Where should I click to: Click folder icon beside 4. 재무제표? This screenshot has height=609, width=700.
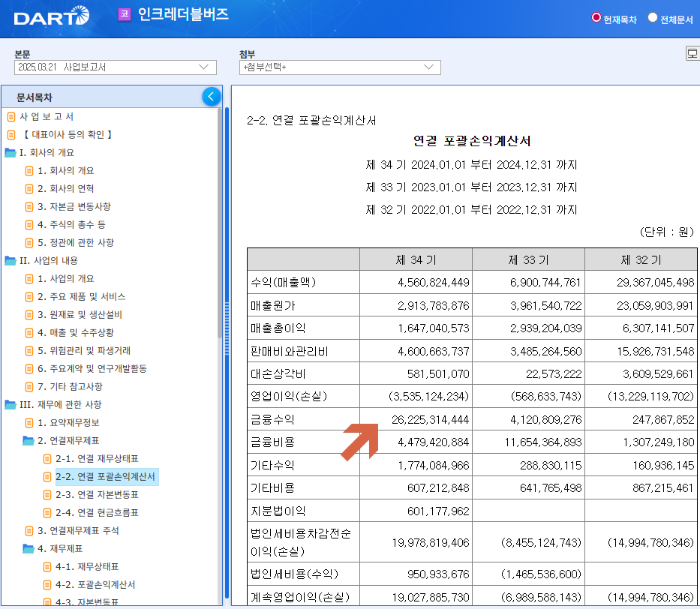28,548
